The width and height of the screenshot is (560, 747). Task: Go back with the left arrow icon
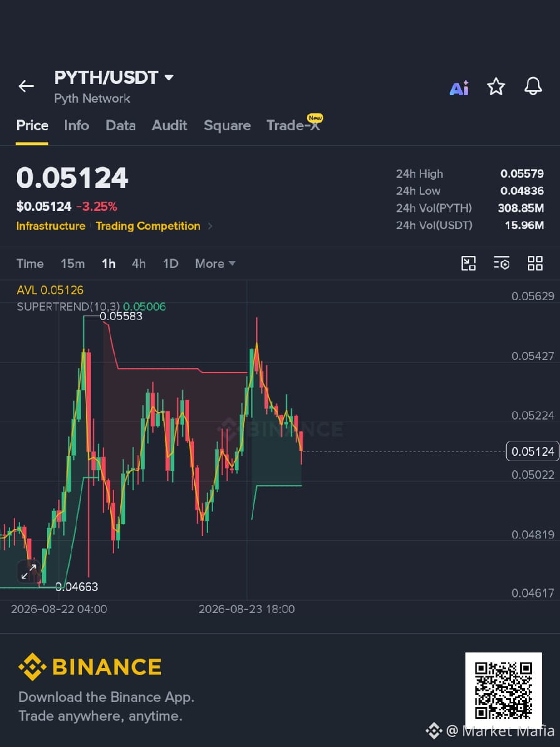(26, 86)
